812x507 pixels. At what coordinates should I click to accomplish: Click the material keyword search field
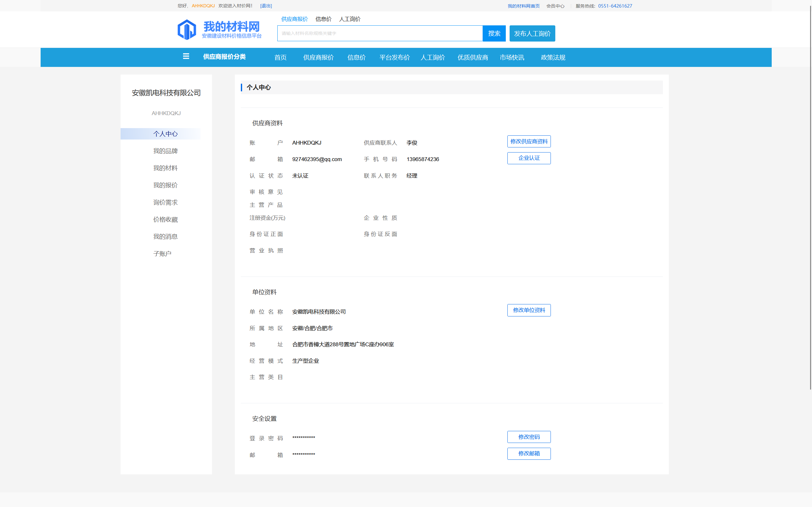tap(380, 33)
